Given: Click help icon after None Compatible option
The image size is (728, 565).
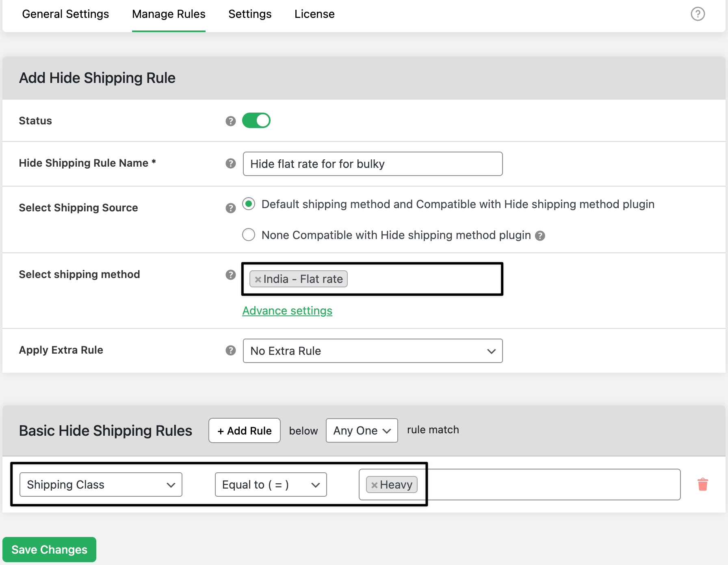Looking at the screenshot, I should (x=540, y=236).
